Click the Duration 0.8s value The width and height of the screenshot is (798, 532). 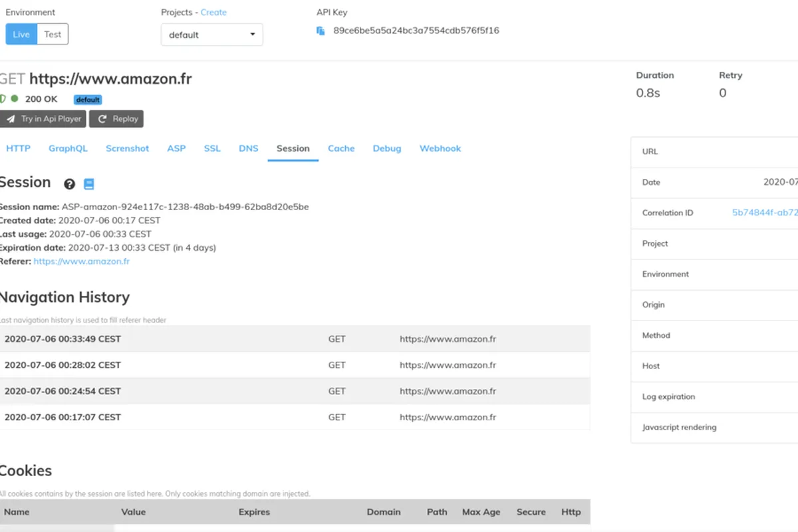click(x=648, y=93)
